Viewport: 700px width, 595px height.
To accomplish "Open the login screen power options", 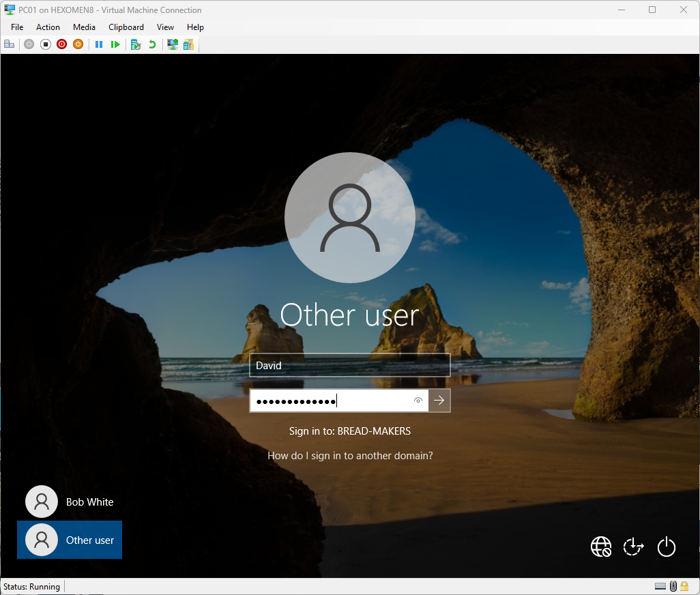I will point(666,547).
